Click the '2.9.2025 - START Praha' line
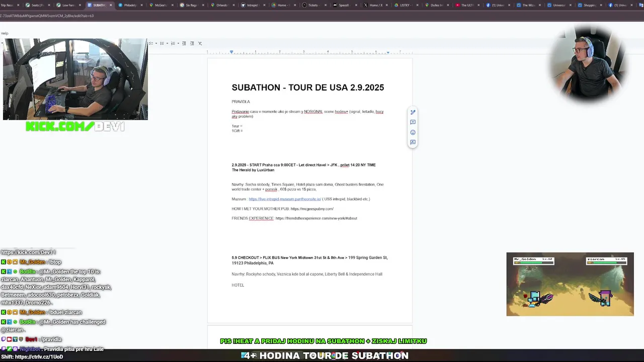Image resolution: width=644 pixels, height=362 pixels. pyautogui.click(x=303, y=165)
